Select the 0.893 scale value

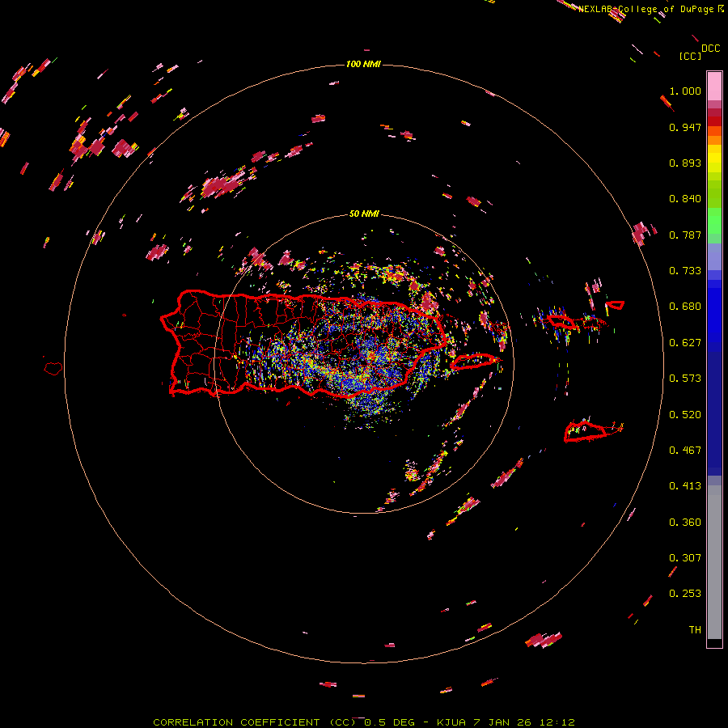[x=685, y=163]
